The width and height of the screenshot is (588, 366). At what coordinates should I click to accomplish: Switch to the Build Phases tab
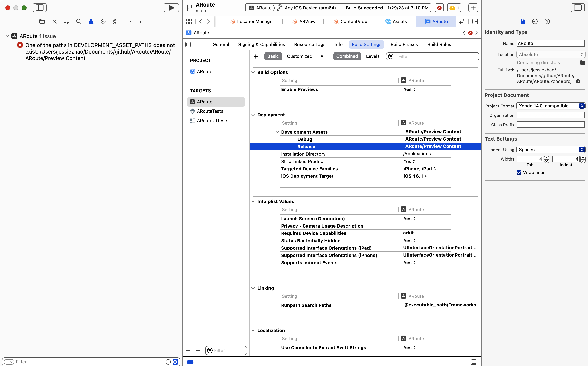[404, 44]
